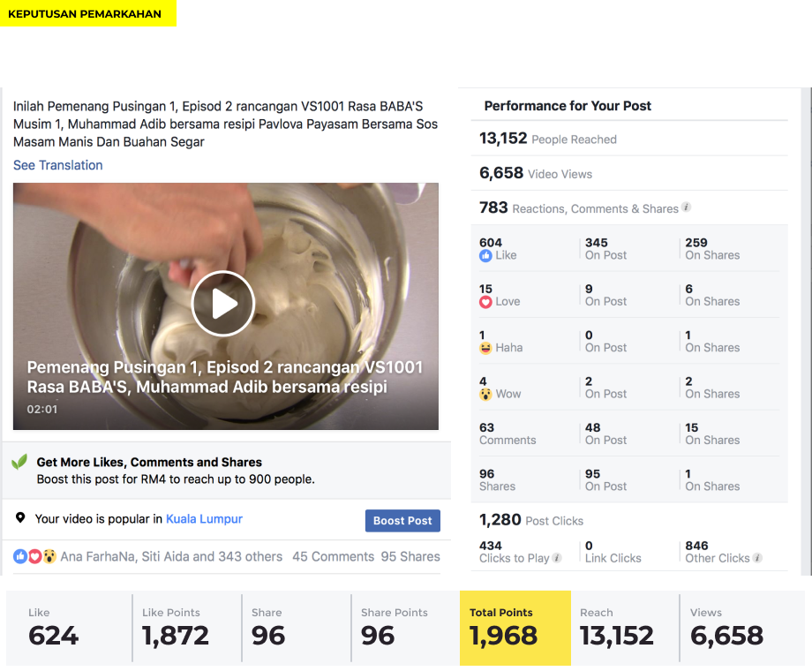Open the 95 Shares link
Screen dimensions: 812x671
410,556
